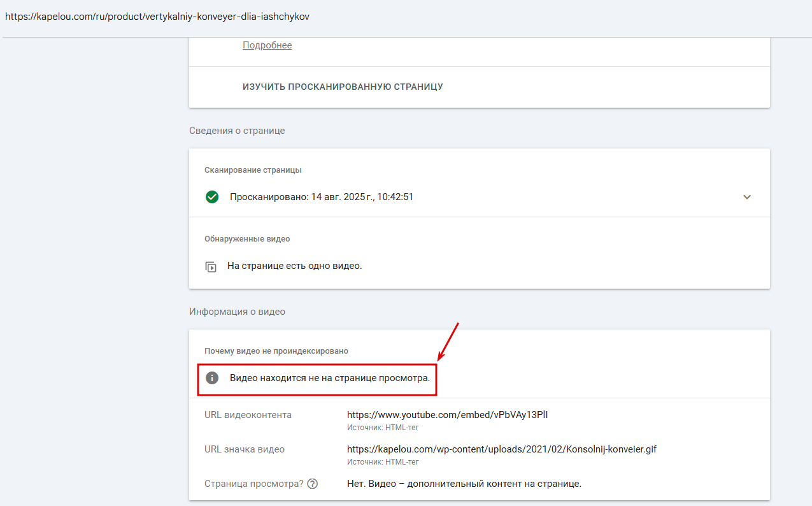Click Нет. Видео – дополнительный контент text
Screen dimensions: 812x506
(464, 484)
